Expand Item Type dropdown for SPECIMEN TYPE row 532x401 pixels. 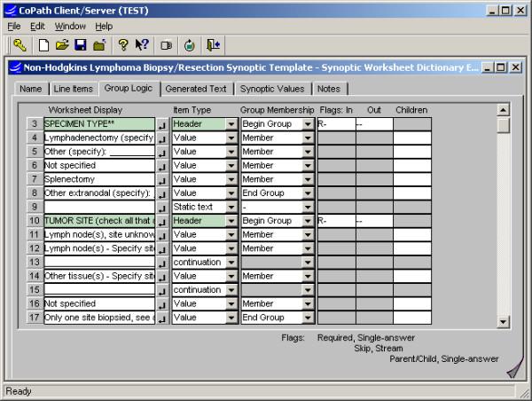tap(231, 125)
